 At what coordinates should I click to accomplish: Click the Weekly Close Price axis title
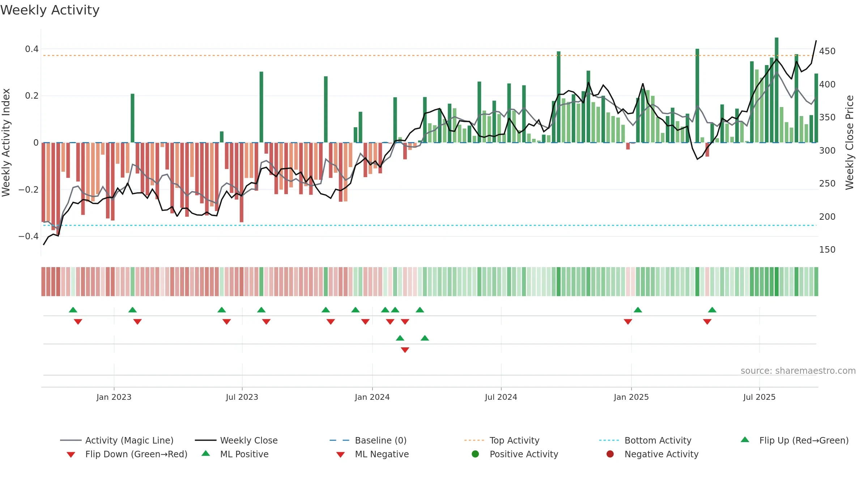pos(850,142)
